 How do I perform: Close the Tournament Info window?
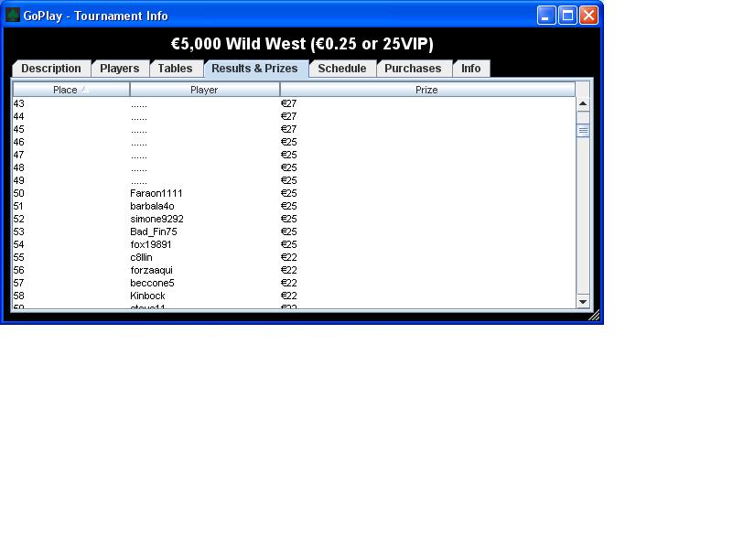(588, 16)
